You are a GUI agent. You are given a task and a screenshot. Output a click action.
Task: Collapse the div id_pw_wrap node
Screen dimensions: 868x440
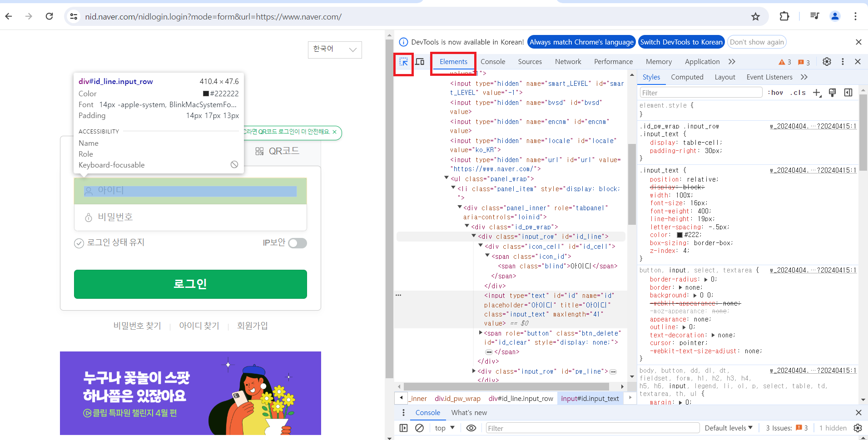click(467, 226)
